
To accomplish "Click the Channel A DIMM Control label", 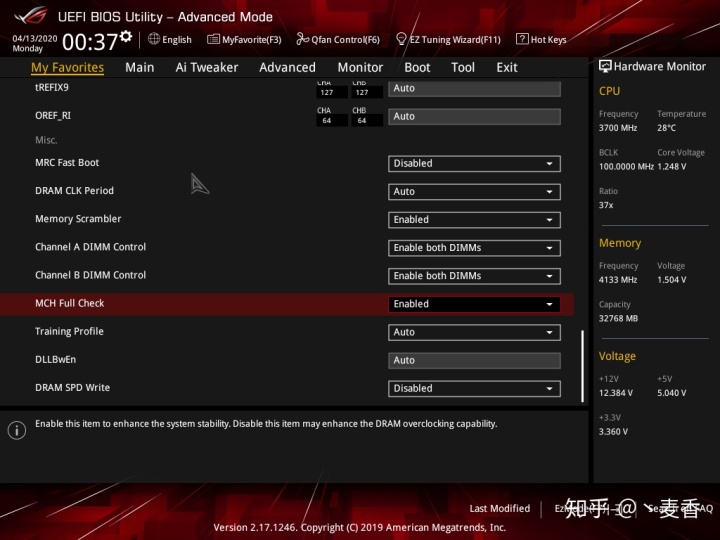I will [90, 247].
